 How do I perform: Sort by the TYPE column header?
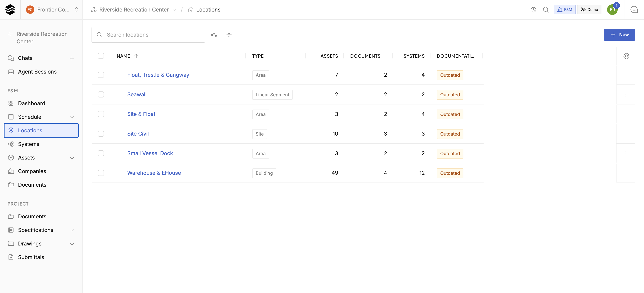pyautogui.click(x=258, y=56)
